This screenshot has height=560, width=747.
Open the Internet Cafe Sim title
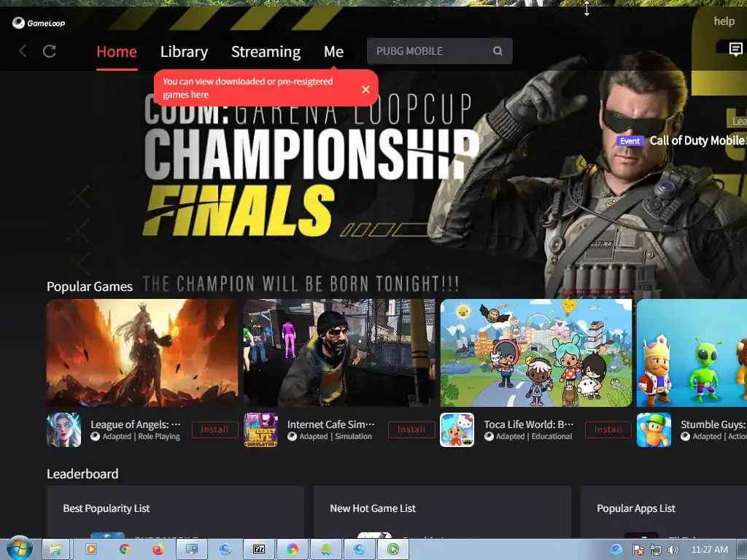coord(330,424)
